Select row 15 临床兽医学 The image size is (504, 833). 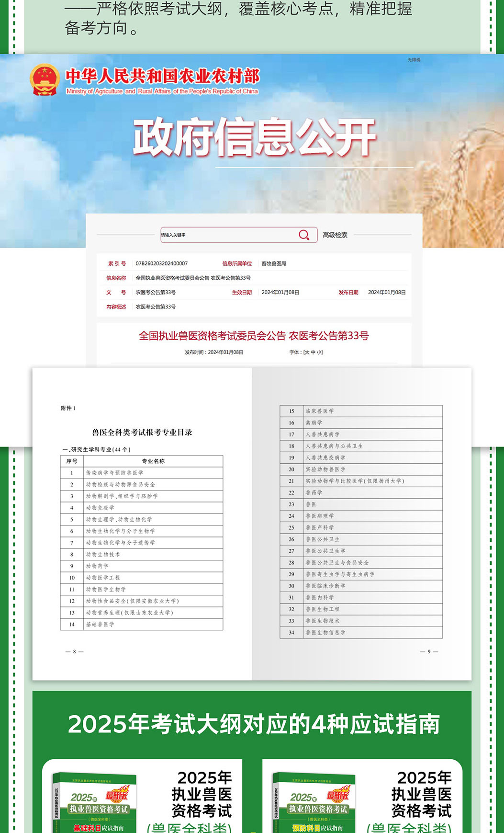coord(361,411)
